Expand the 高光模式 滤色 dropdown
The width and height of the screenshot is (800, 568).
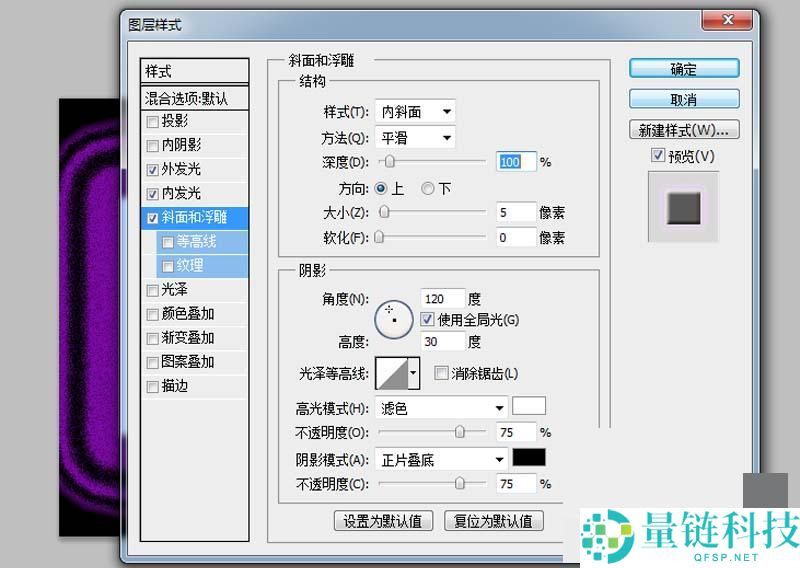point(442,408)
